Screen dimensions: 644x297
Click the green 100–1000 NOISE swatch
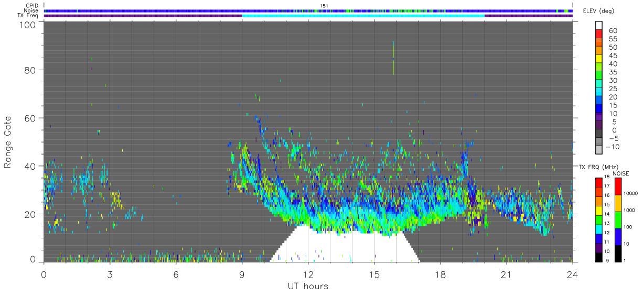tap(618, 219)
